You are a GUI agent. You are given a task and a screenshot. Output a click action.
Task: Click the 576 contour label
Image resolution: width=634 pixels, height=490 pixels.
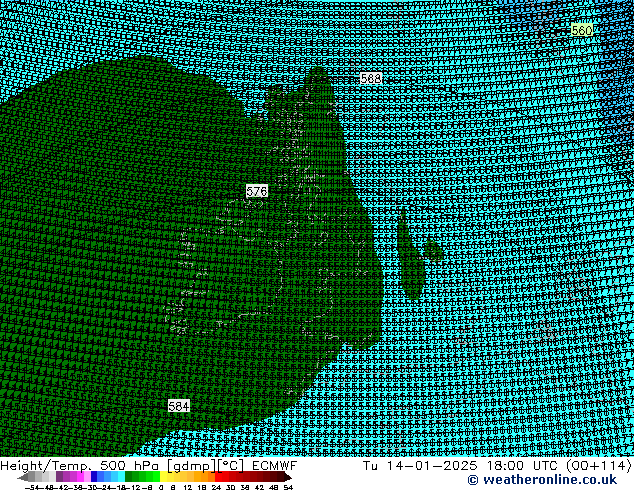(x=256, y=191)
